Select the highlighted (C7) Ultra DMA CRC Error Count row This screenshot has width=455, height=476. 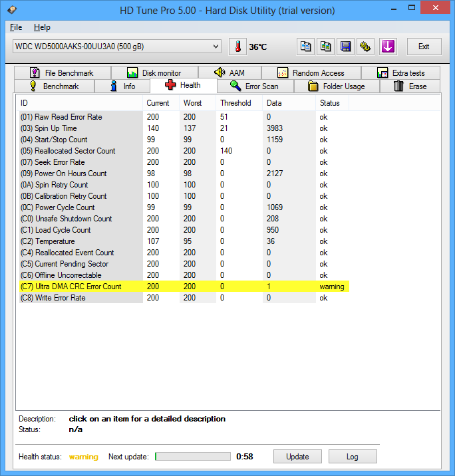184,287
